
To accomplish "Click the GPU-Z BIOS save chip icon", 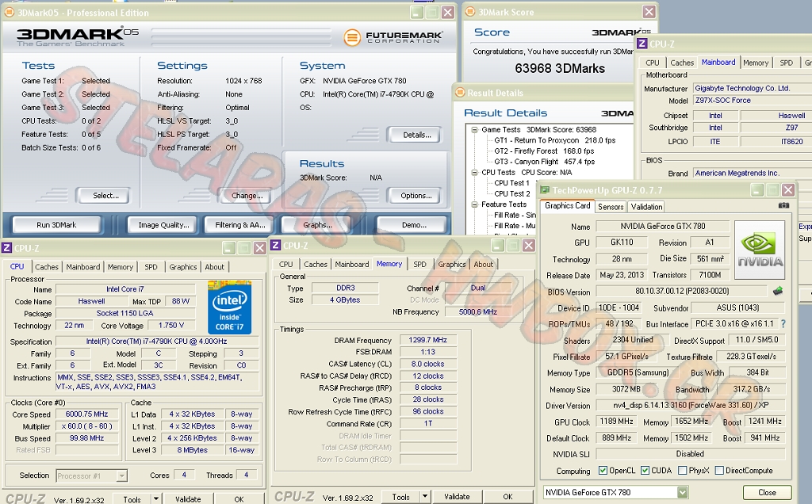I will (777, 292).
